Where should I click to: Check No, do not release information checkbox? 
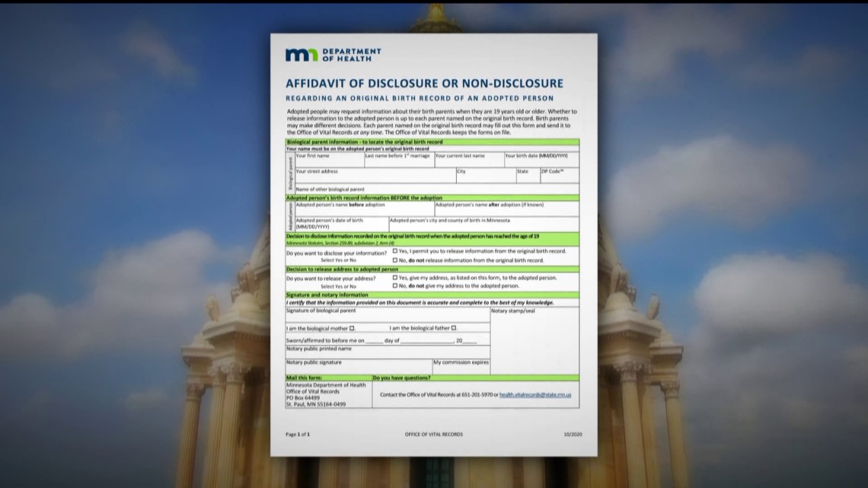pos(394,260)
